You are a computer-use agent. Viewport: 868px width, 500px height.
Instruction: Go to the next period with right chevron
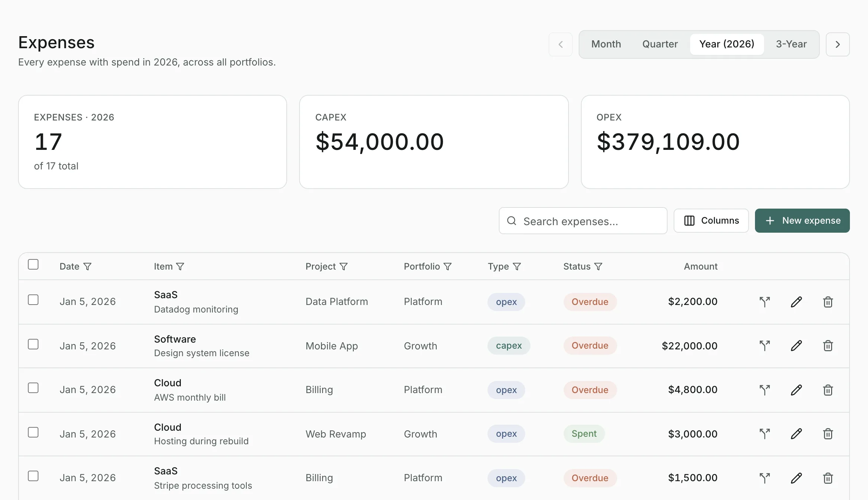pyautogui.click(x=837, y=44)
